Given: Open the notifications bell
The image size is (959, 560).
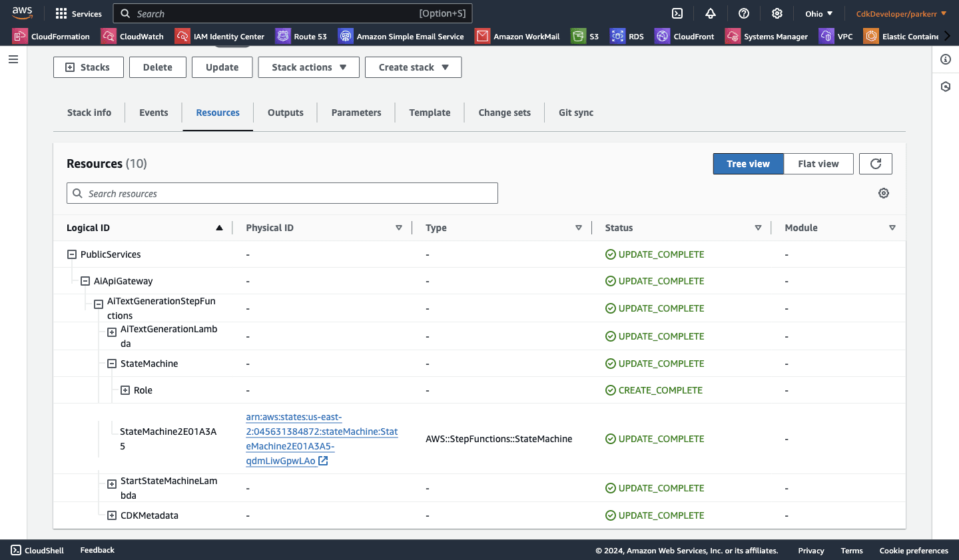Looking at the screenshot, I should (x=711, y=13).
